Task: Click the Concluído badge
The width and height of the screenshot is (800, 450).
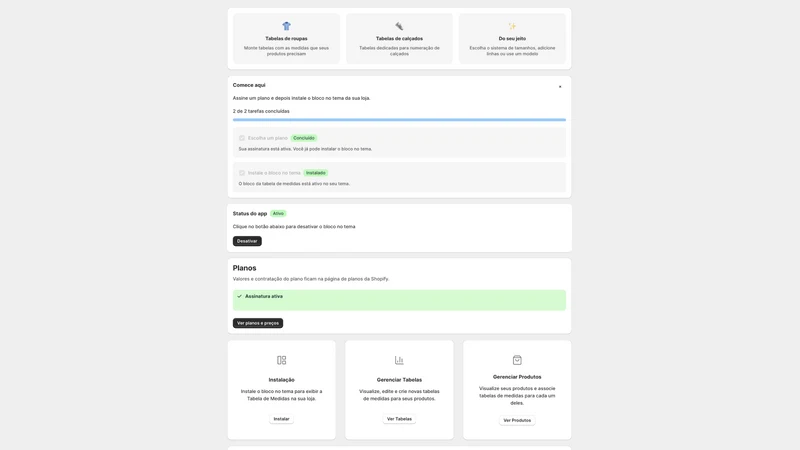Action: click(304, 138)
